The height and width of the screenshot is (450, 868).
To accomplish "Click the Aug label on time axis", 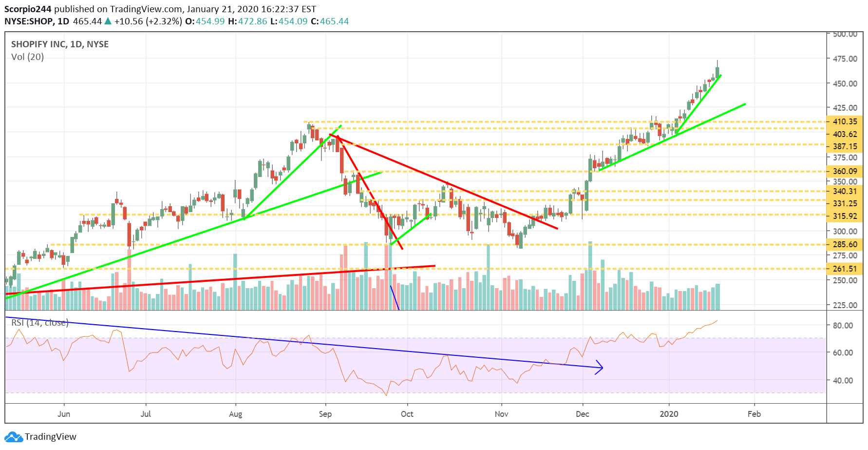I will [x=235, y=414].
